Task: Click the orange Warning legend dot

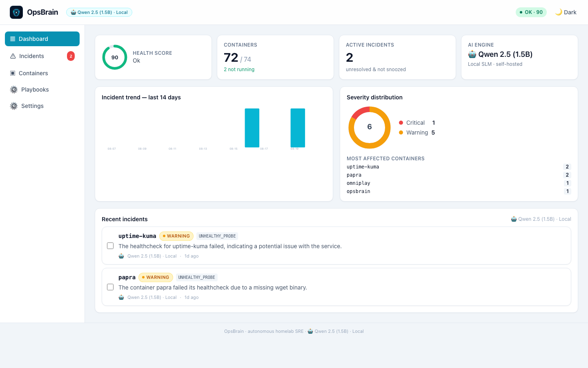Action: pos(401,132)
